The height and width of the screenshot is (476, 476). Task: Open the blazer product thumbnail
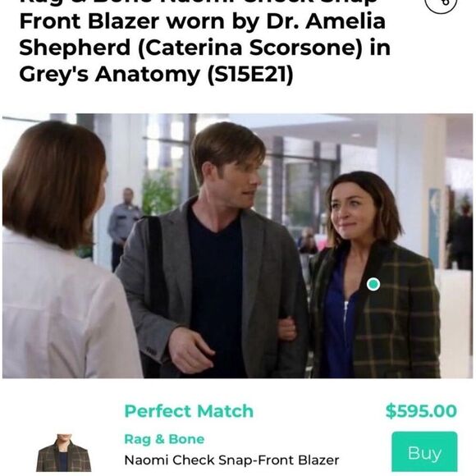[x=63, y=453]
